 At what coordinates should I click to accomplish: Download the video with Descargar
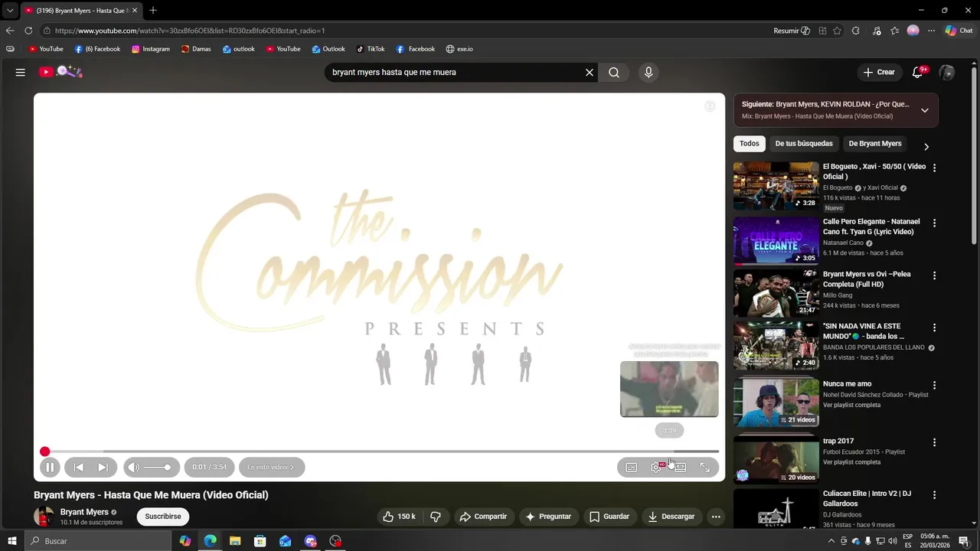671,517
